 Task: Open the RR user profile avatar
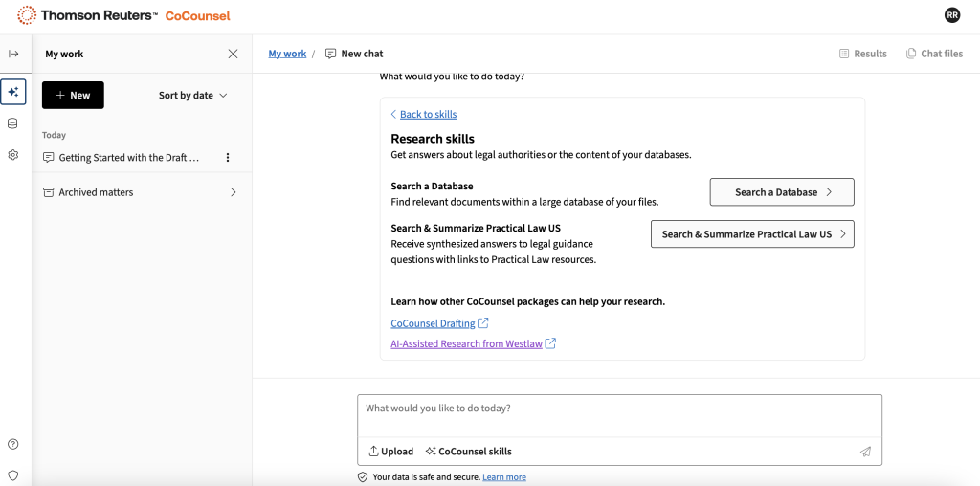(951, 15)
